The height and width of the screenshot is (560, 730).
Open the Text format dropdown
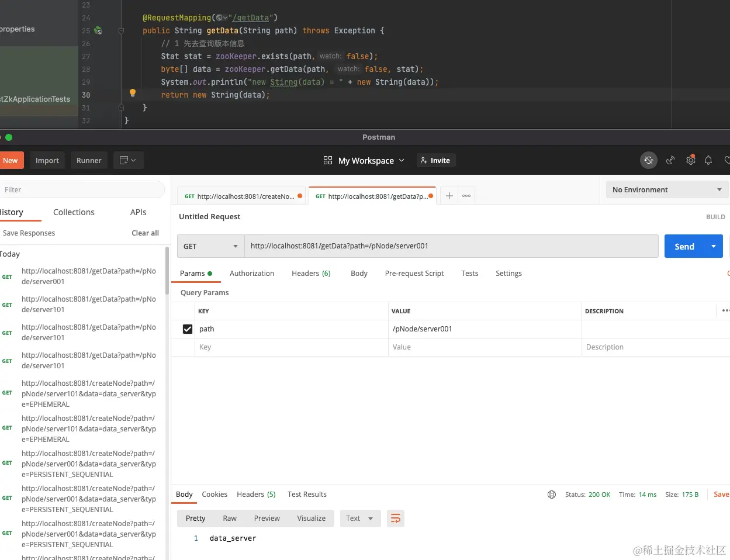[x=360, y=518]
